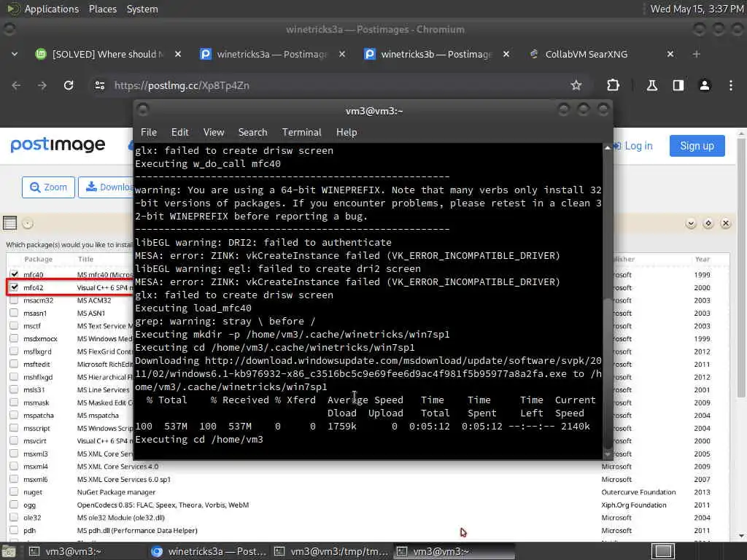This screenshot has width=747, height=560.
Task: Click the terminal window menu icon
Action: click(x=142, y=111)
